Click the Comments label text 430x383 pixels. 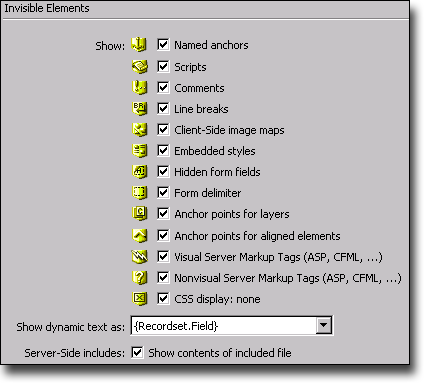pos(199,88)
